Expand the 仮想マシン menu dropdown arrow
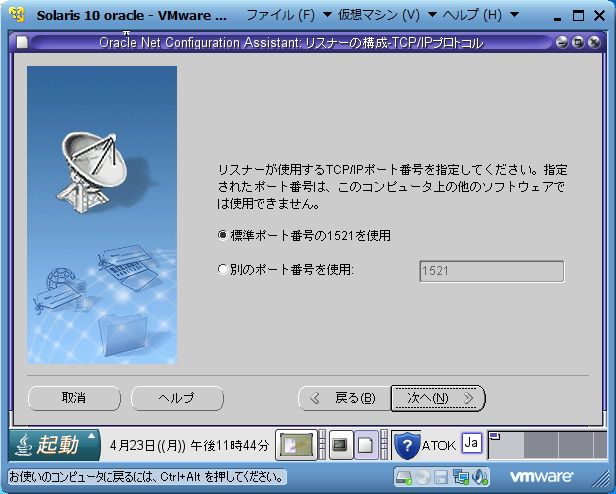The height and width of the screenshot is (494, 616). click(x=432, y=15)
